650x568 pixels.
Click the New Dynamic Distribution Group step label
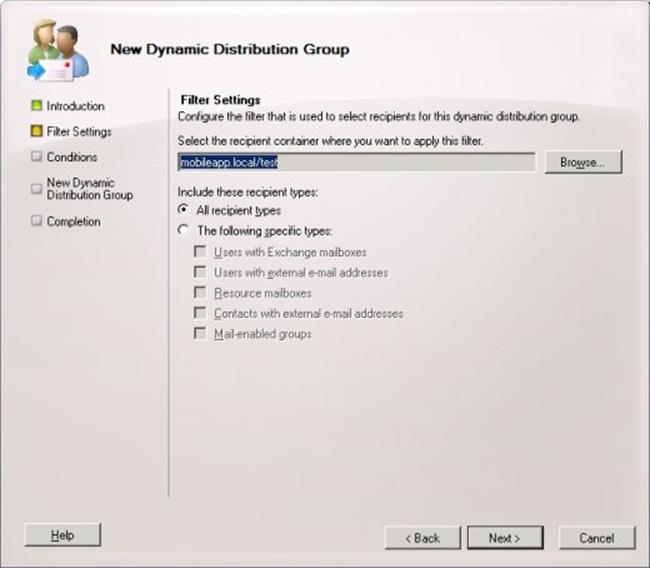[90, 189]
